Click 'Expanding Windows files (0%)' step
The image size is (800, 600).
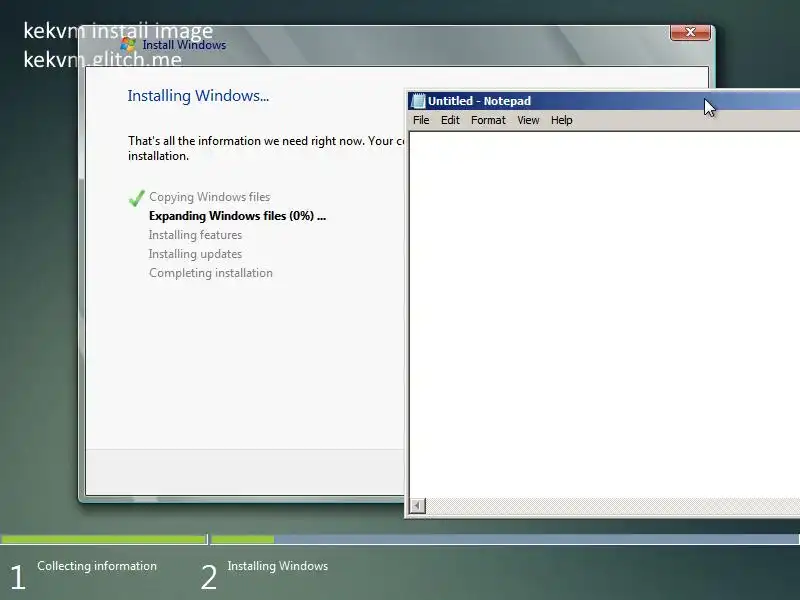[x=237, y=216]
